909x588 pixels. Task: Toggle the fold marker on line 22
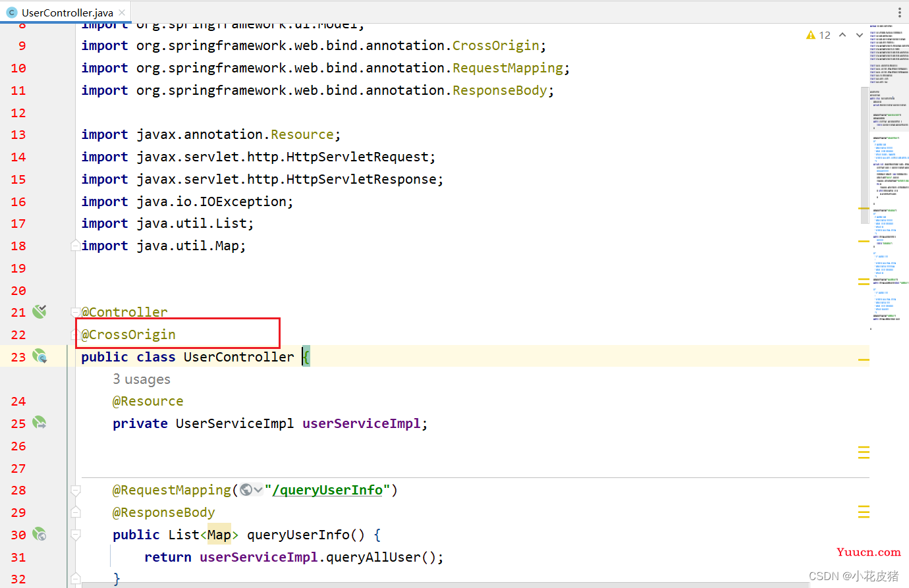[76, 334]
